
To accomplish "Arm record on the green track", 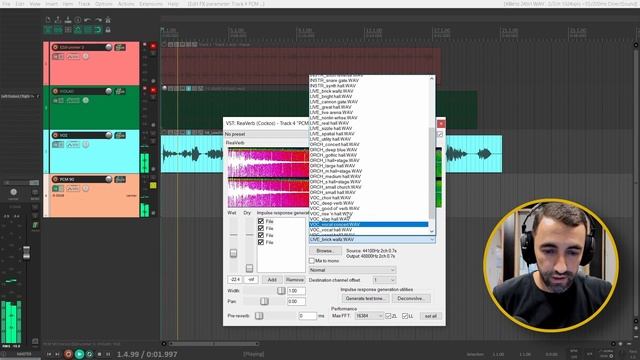I will 56,91.
